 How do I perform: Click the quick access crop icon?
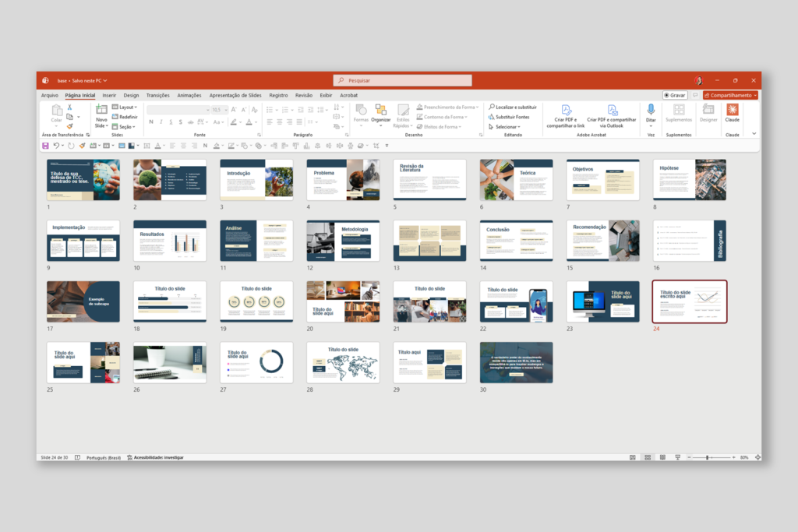[376, 146]
